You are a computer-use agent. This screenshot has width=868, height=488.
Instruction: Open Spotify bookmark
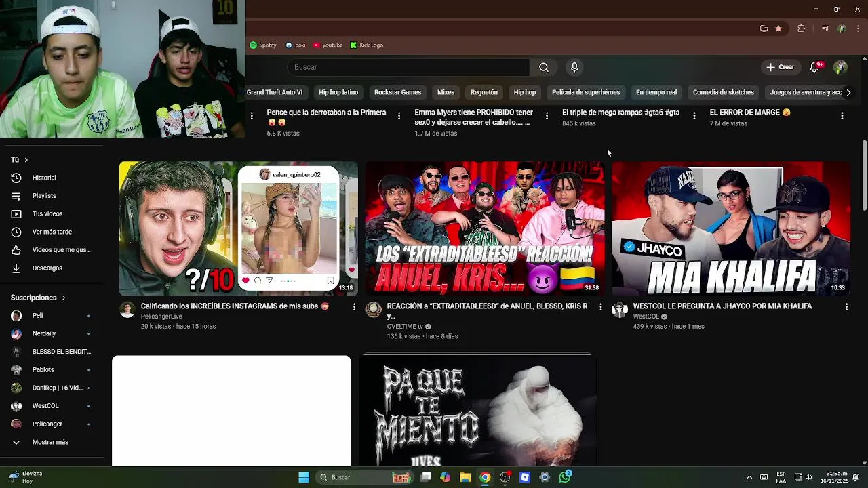[x=263, y=45]
